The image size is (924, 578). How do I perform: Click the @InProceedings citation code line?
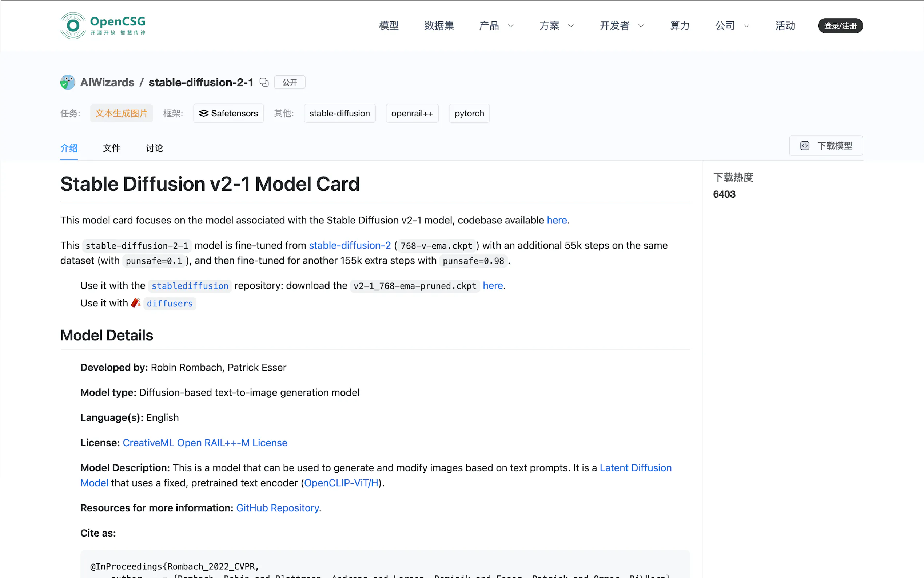[175, 566]
